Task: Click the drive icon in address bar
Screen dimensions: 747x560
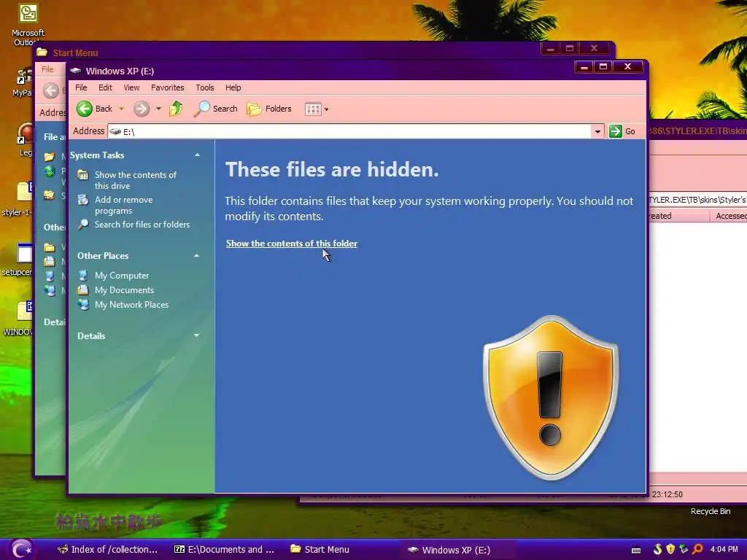Action: point(115,131)
